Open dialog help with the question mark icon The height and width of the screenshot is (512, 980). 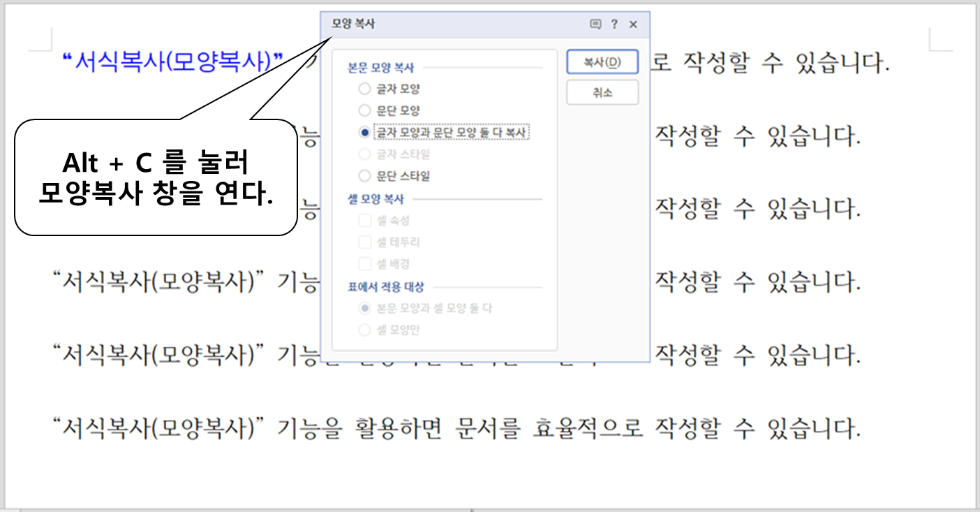(x=614, y=24)
